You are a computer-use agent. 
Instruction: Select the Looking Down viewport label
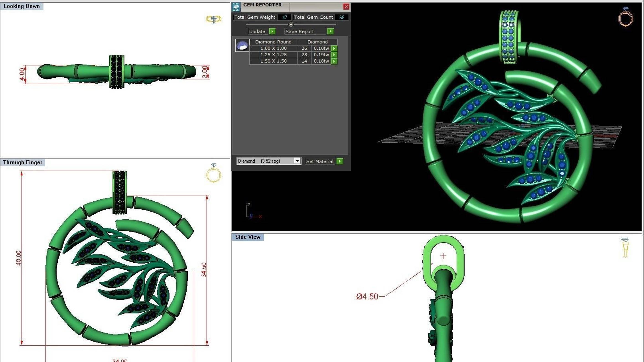[x=21, y=6]
